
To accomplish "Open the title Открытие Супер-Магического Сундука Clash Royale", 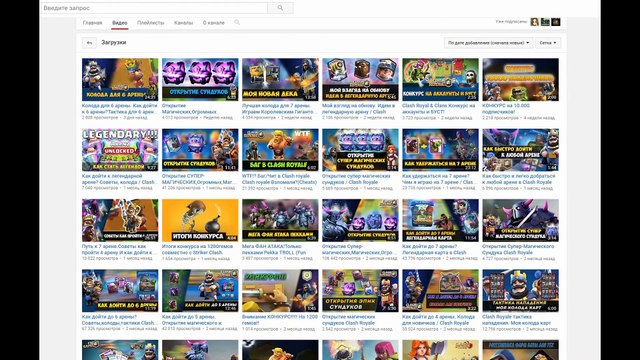I will [x=518, y=249].
